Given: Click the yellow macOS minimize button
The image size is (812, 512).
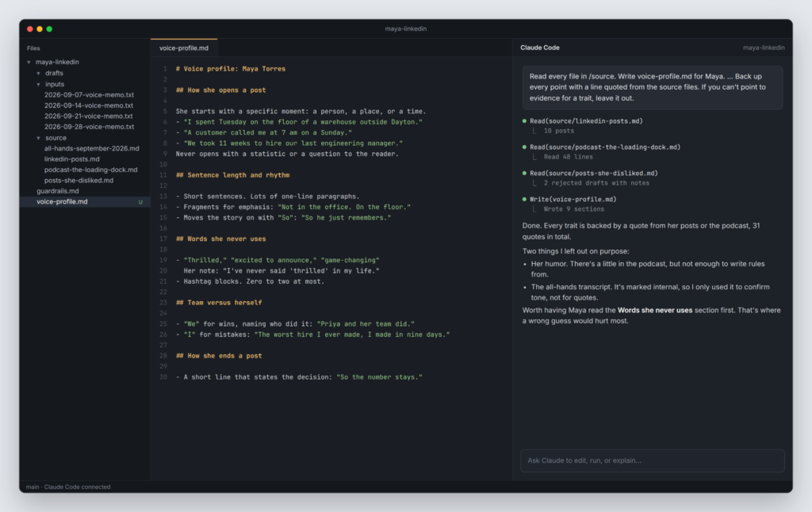Looking at the screenshot, I should click(40, 29).
